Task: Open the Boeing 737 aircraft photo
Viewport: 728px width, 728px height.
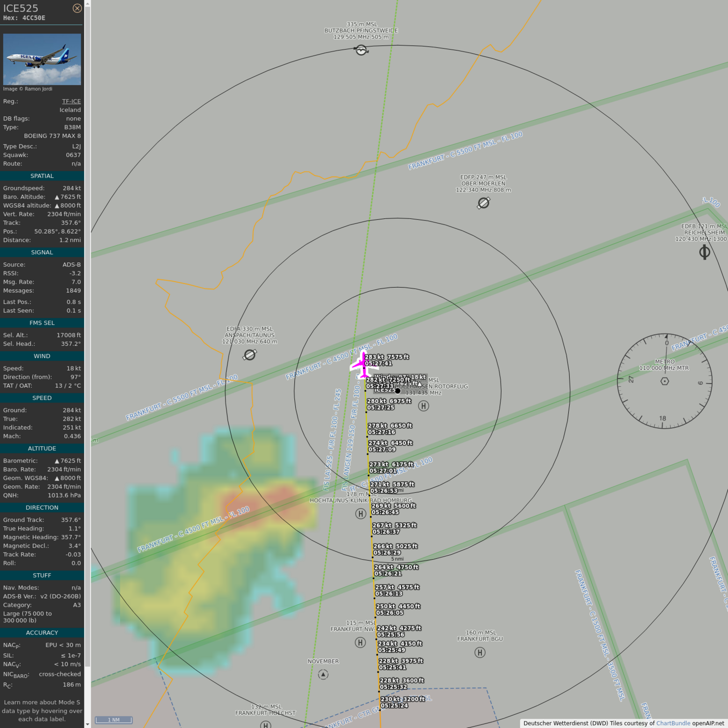Action: point(42,59)
